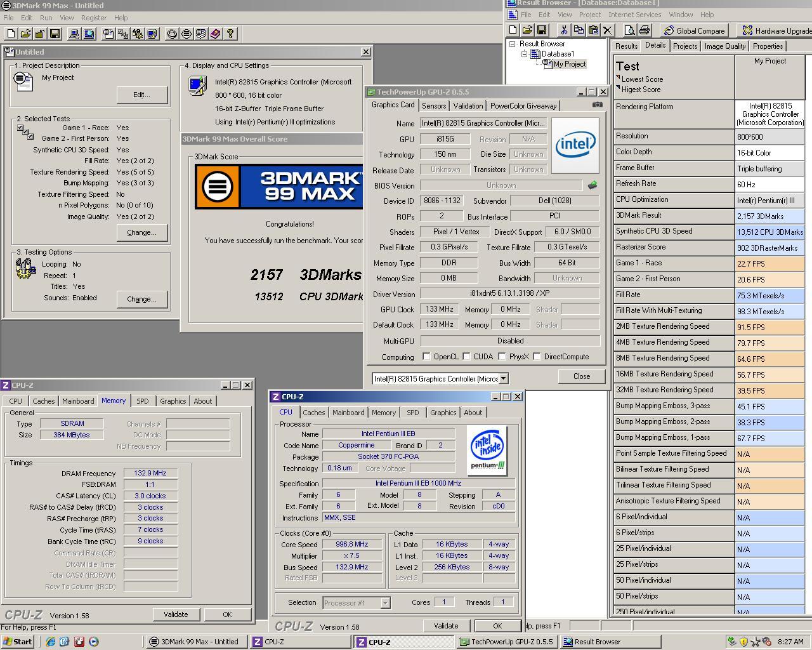Click GPU-Z BIOS save chip icon
Screen dimensions: 812x650
(592, 185)
